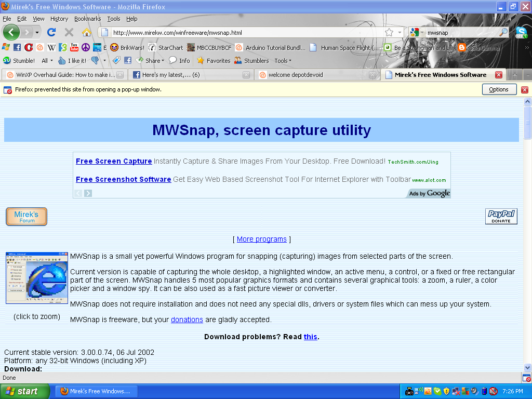Click the green back arrow button
This screenshot has width=532, height=399.
click(x=11, y=32)
